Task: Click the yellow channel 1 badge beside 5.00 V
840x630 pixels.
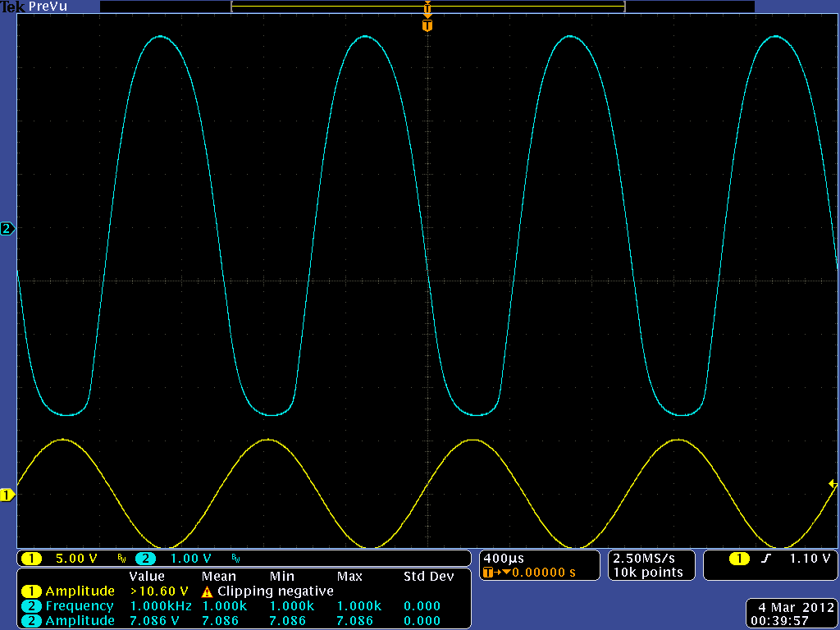Action: coord(31,559)
